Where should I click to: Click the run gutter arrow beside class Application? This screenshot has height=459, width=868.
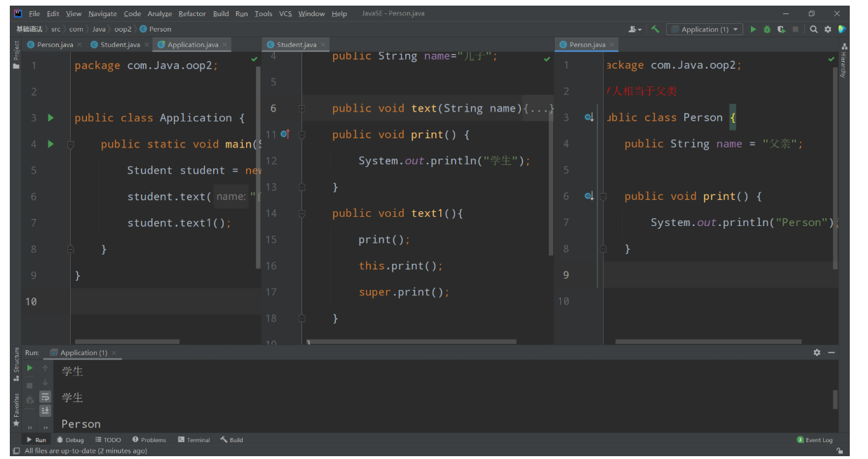50,118
